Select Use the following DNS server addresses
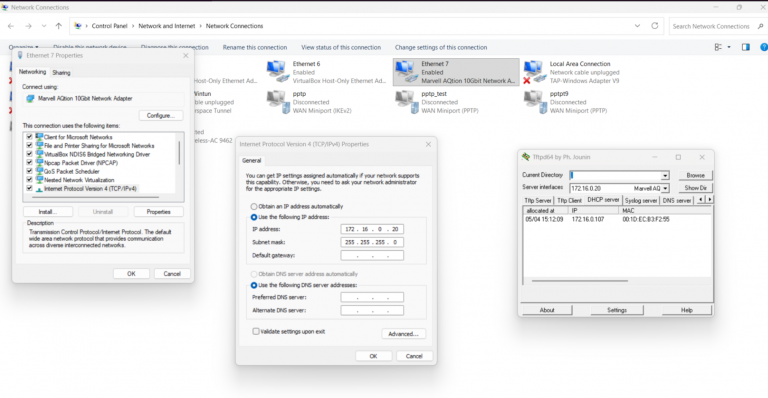The height and width of the screenshot is (398, 768). click(x=254, y=285)
